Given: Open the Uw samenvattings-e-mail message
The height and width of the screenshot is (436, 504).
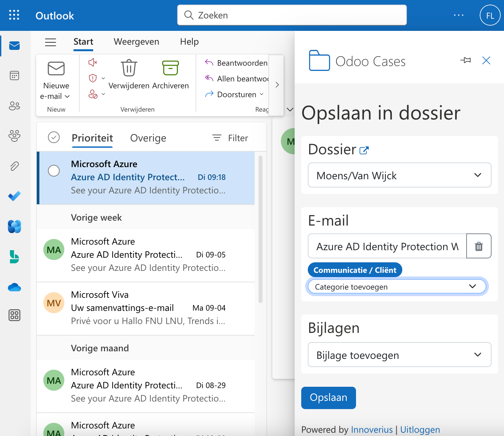Looking at the screenshot, I should (x=146, y=308).
